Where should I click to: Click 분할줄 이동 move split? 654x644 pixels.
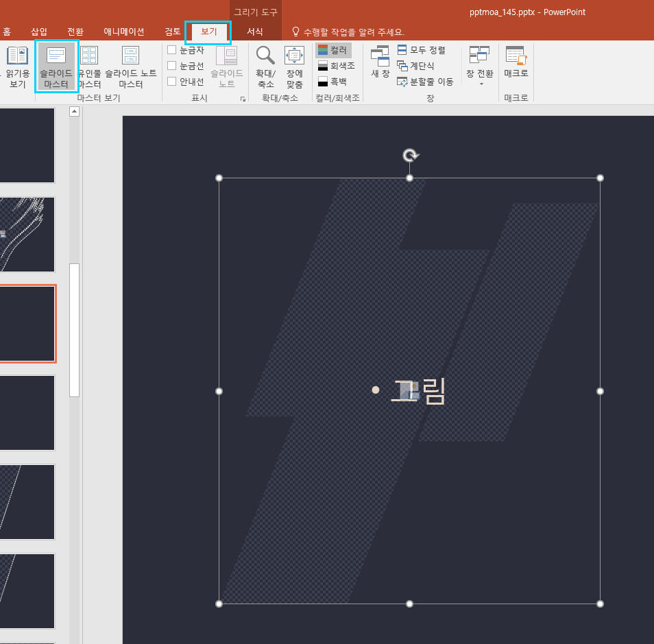425,82
